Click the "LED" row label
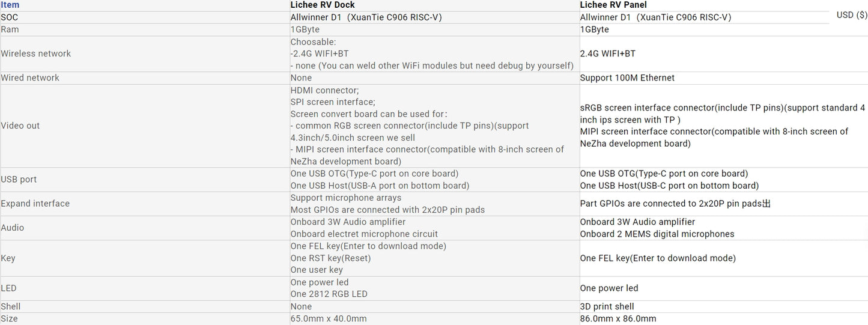This screenshot has height=325, width=868. click(x=8, y=288)
